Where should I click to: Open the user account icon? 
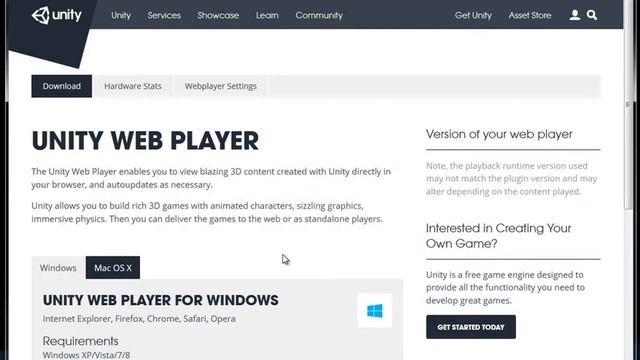[x=575, y=15]
